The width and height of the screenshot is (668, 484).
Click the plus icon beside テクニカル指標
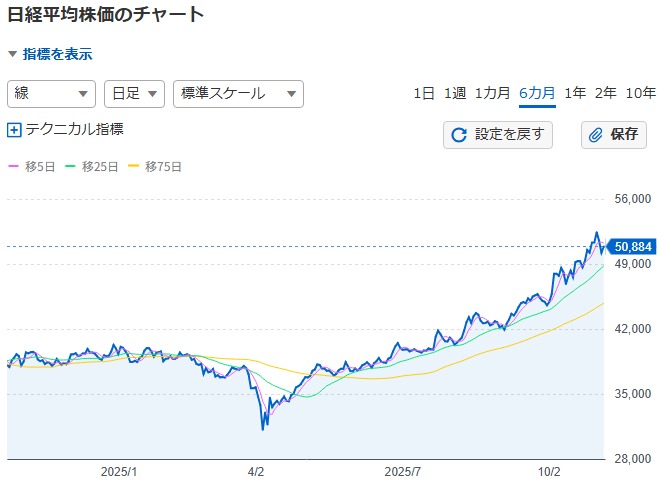pos(14,129)
